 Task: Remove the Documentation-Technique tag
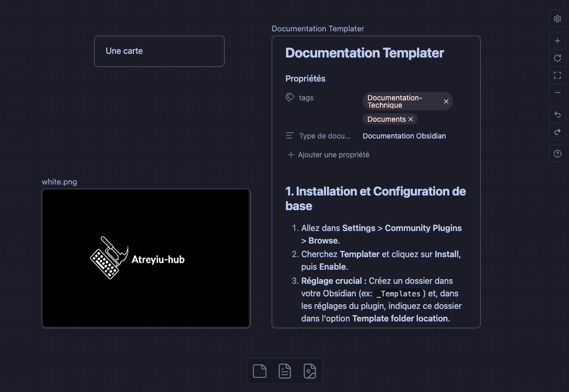446,101
